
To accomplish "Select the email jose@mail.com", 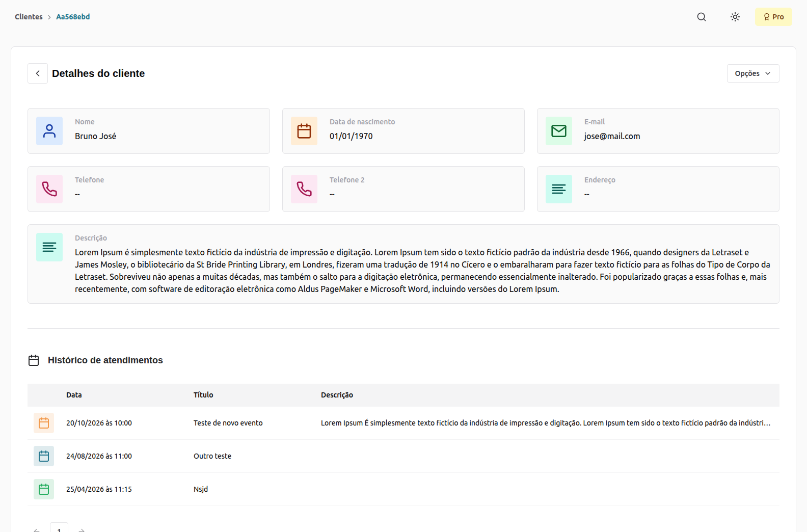I will [x=612, y=136].
